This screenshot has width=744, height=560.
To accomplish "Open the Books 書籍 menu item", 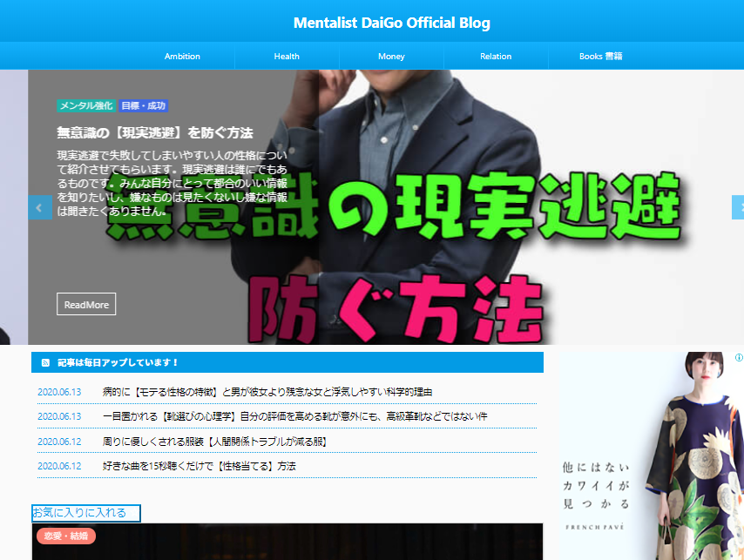I will [x=600, y=57].
